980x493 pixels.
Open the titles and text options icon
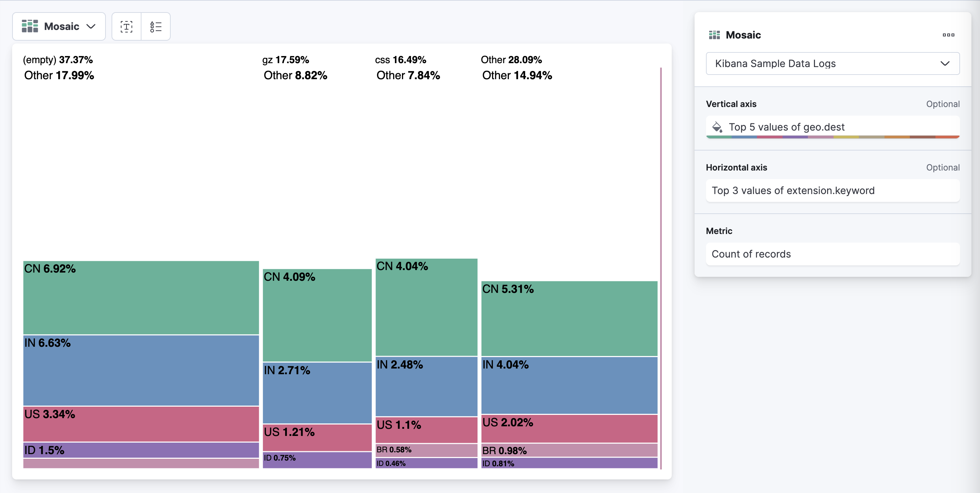[x=126, y=27]
